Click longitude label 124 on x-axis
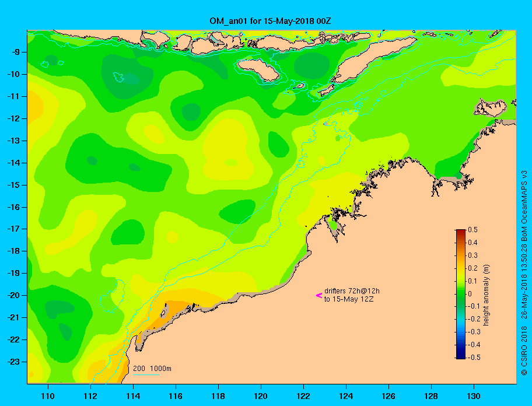This screenshot has width=532, height=406. tap(346, 396)
